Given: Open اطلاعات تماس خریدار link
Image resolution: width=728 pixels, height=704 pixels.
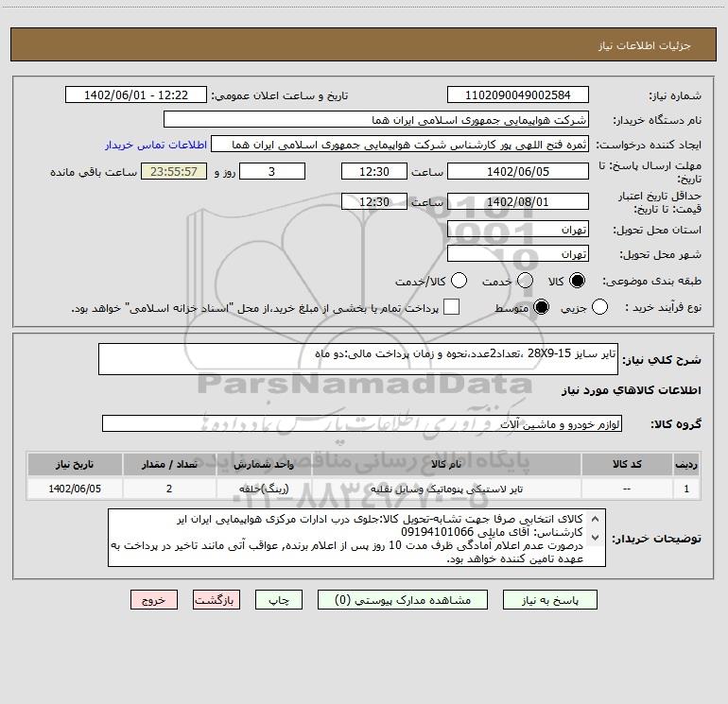Looking at the screenshot, I should [156, 145].
